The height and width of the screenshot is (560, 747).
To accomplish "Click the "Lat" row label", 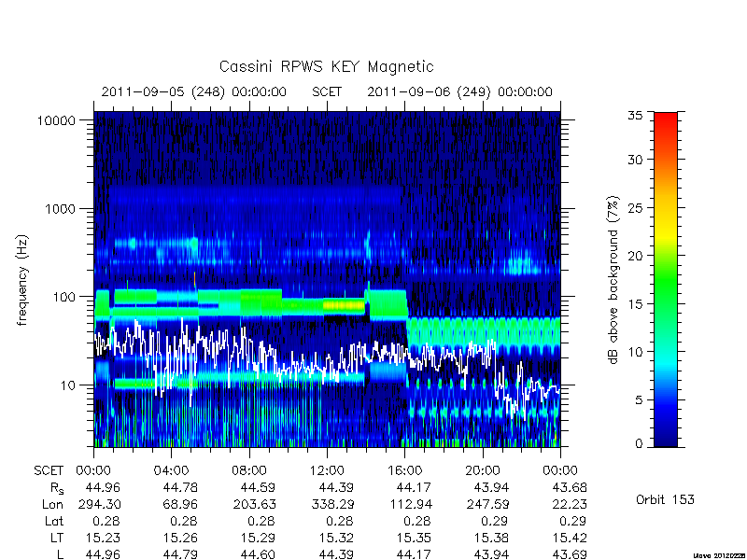I will 54,521.
